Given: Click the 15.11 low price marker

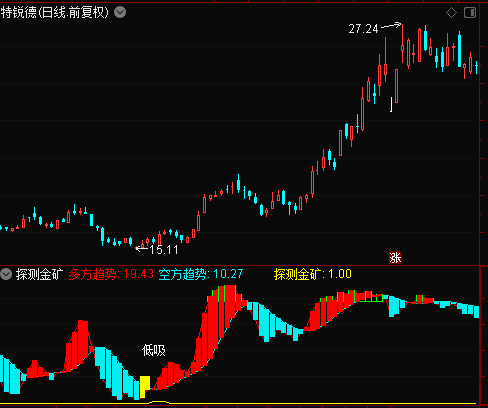Looking at the screenshot, I should [164, 250].
